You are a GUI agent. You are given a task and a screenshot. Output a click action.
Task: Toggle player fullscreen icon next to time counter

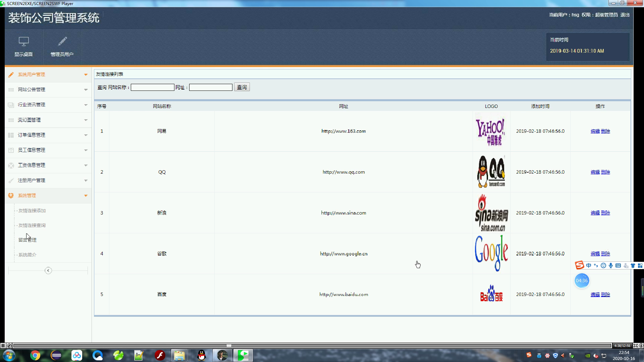635,346
